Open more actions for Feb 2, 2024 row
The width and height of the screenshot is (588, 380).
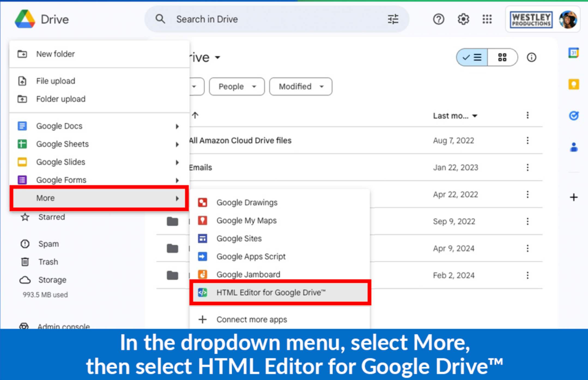(528, 275)
